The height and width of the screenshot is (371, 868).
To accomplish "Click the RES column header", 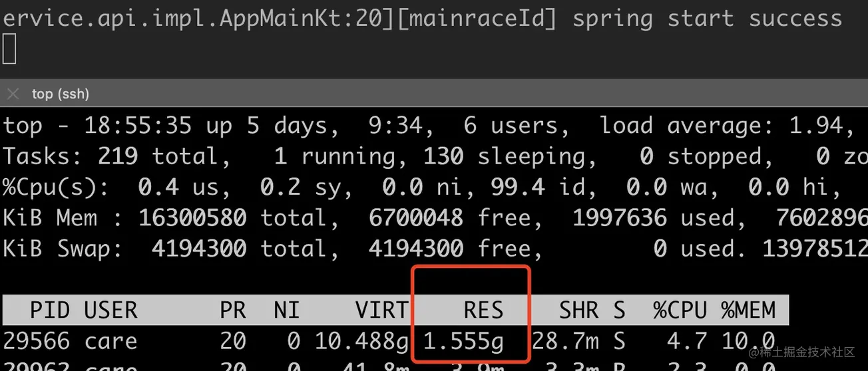I will tap(483, 310).
